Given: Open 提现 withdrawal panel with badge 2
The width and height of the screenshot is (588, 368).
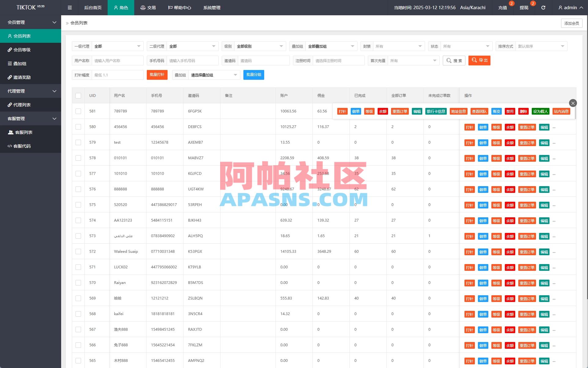Looking at the screenshot, I should click(523, 7).
